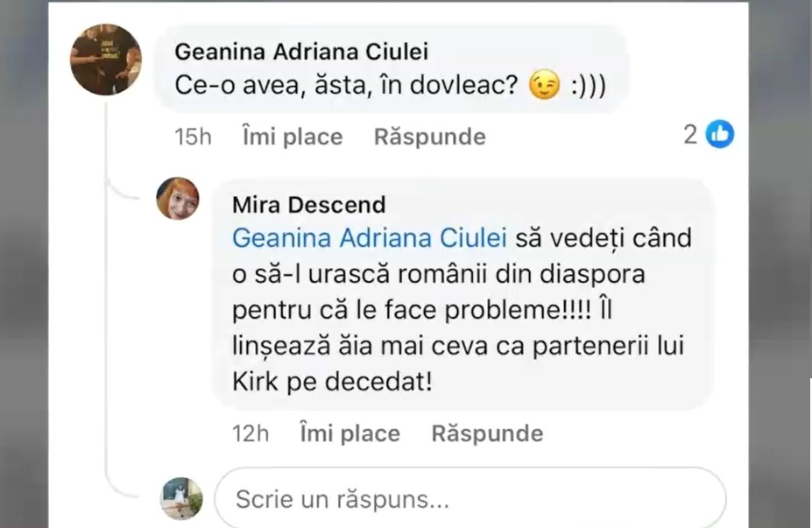Open Geanina Adriana Ciulei's name above first comment
The height and width of the screenshot is (528, 812).
click(x=301, y=52)
